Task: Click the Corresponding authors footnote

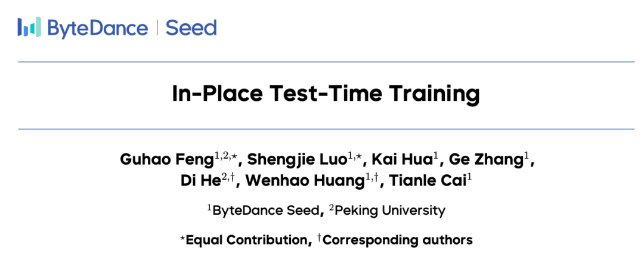Action: click(397, 240)
